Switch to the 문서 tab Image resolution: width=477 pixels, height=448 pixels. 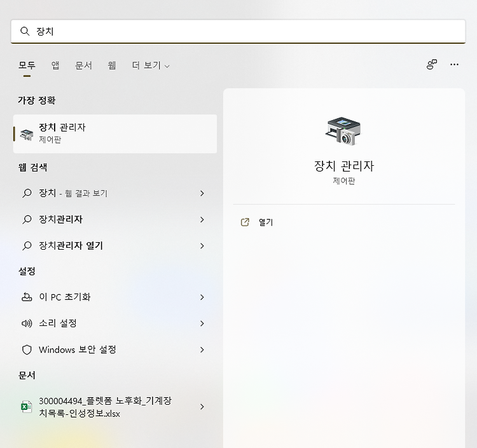[x=83, y=65]
